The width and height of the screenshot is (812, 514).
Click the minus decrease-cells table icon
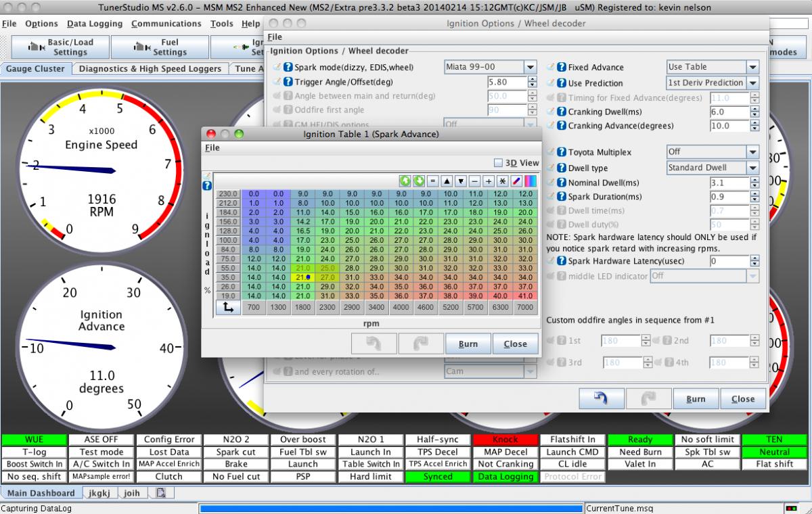(475, 181)
